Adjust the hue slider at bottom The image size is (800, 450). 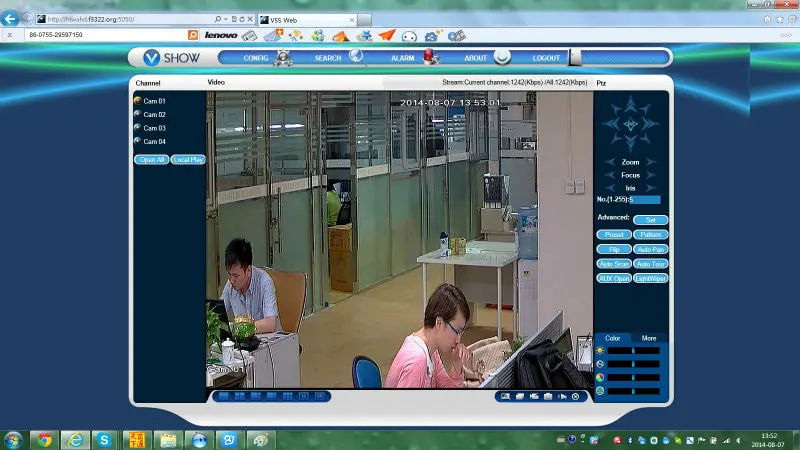(x=633, y=391)
